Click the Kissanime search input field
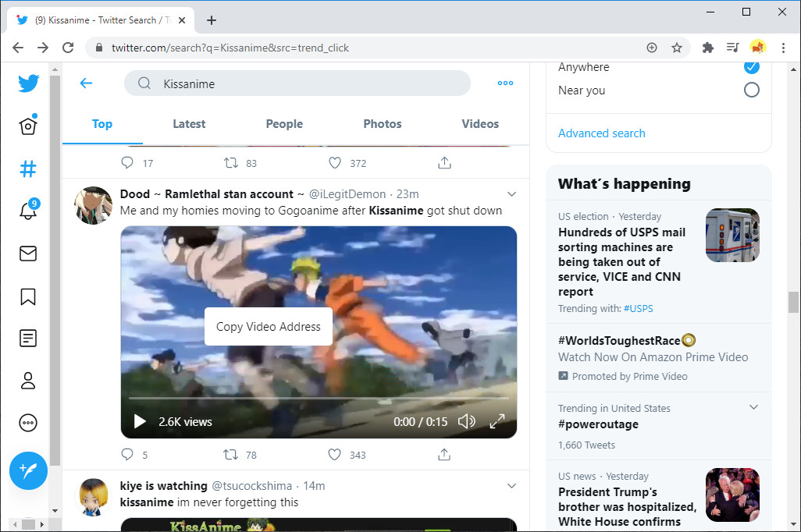 tap(297, 83)
